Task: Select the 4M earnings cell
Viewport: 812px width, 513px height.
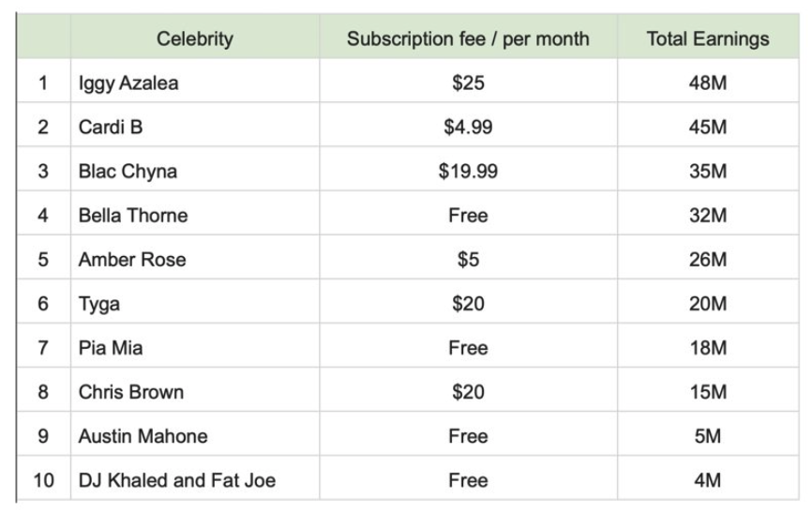Action: coord(707,481)
